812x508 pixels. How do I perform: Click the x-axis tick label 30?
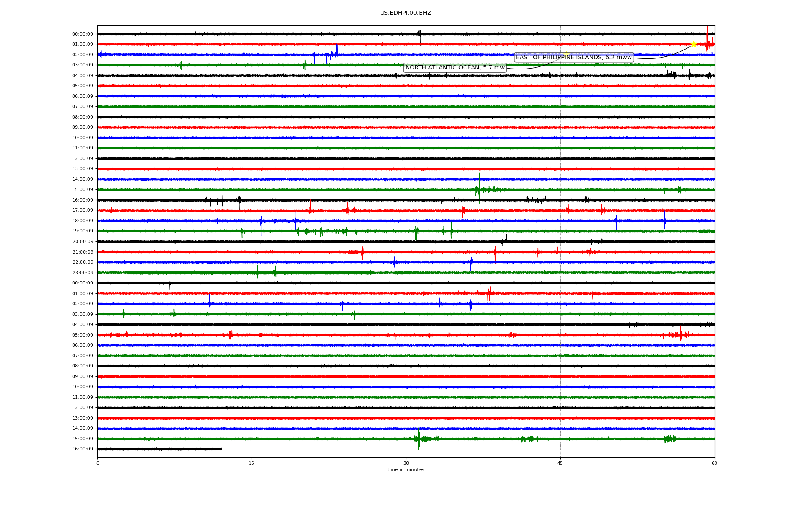(x=406, y=464)
